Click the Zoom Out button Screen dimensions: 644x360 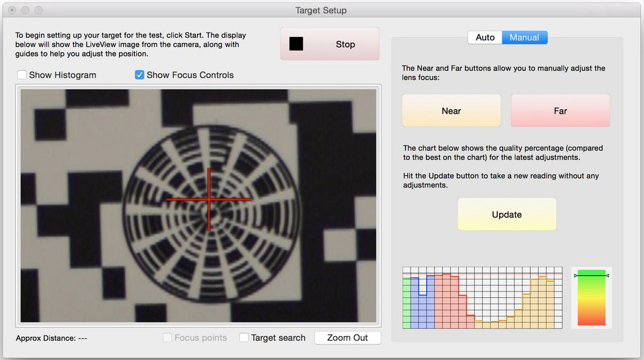[348, 338]
